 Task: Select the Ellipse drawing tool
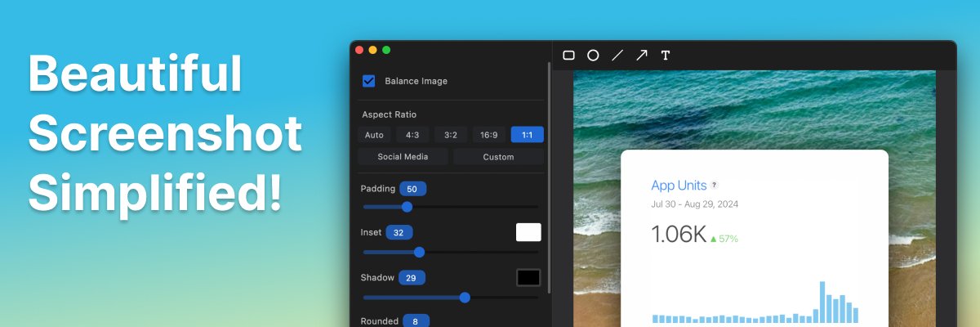pos(593,56)
